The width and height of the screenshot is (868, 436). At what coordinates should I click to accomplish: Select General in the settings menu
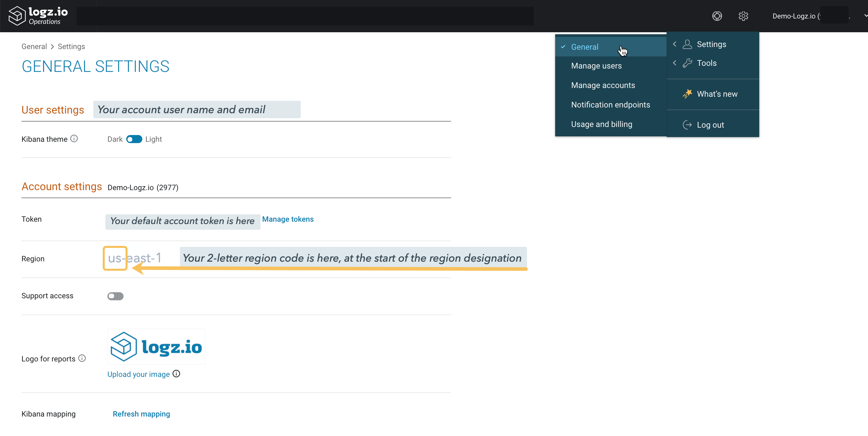(611, 47)
